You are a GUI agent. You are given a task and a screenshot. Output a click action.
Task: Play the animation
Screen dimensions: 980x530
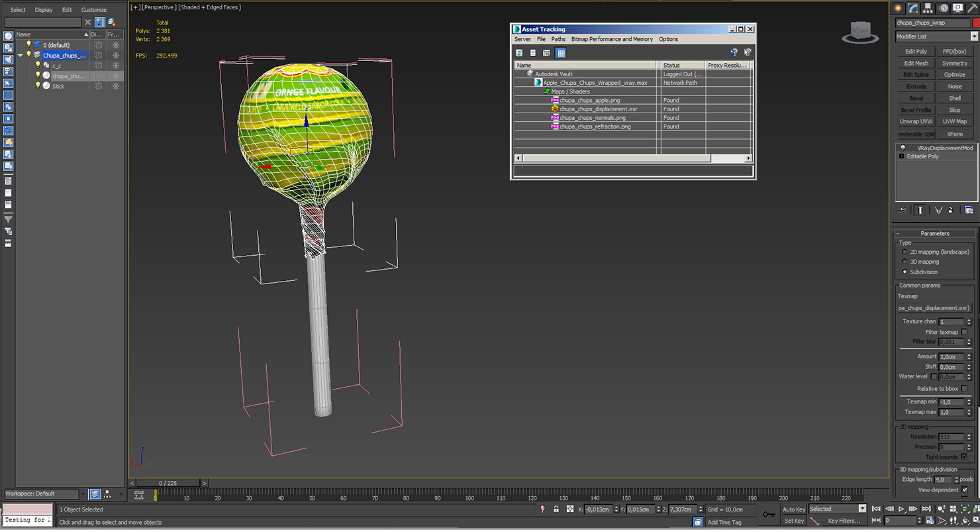pos(901,509)
